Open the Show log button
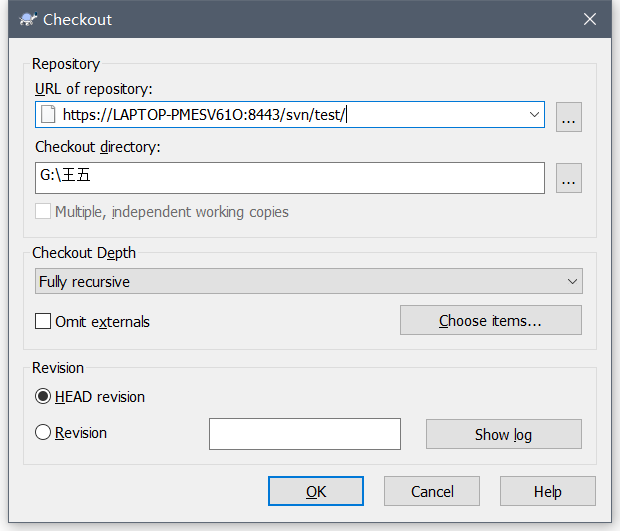 [504, 434]
